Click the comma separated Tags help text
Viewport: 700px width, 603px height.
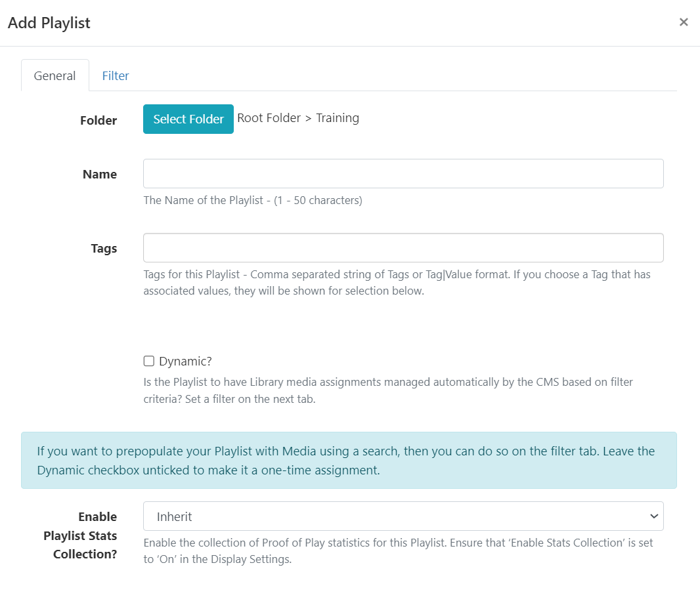click(x=397, y=282)
